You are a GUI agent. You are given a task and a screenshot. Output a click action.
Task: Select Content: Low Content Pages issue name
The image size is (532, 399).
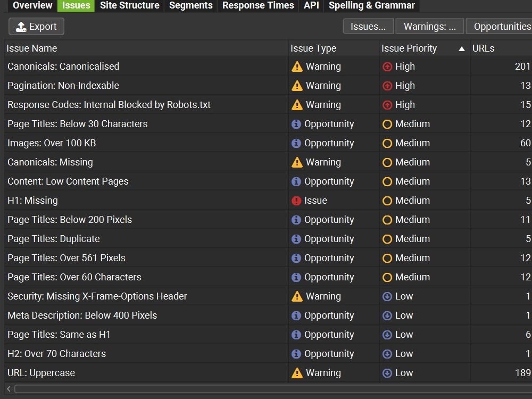pos(68,181)
